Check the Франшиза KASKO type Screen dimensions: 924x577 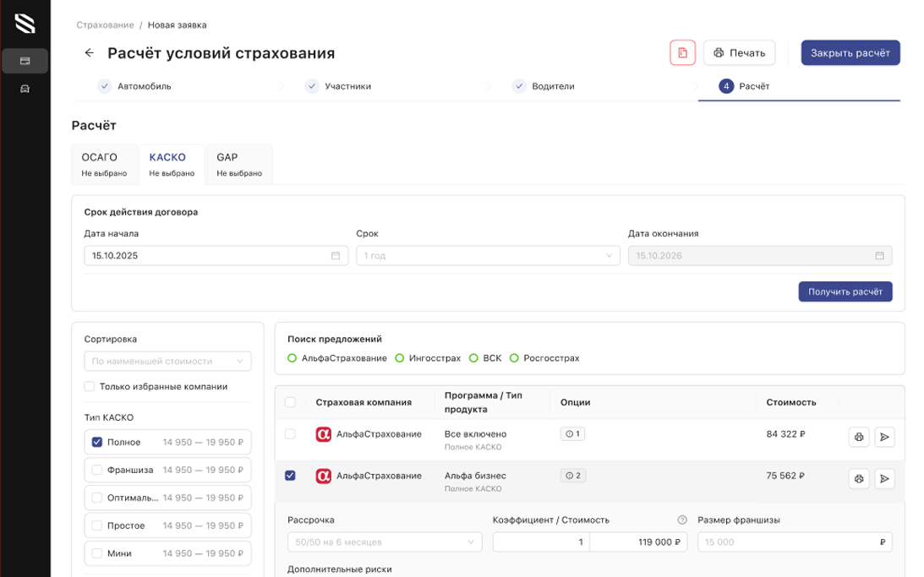point(97,470)
